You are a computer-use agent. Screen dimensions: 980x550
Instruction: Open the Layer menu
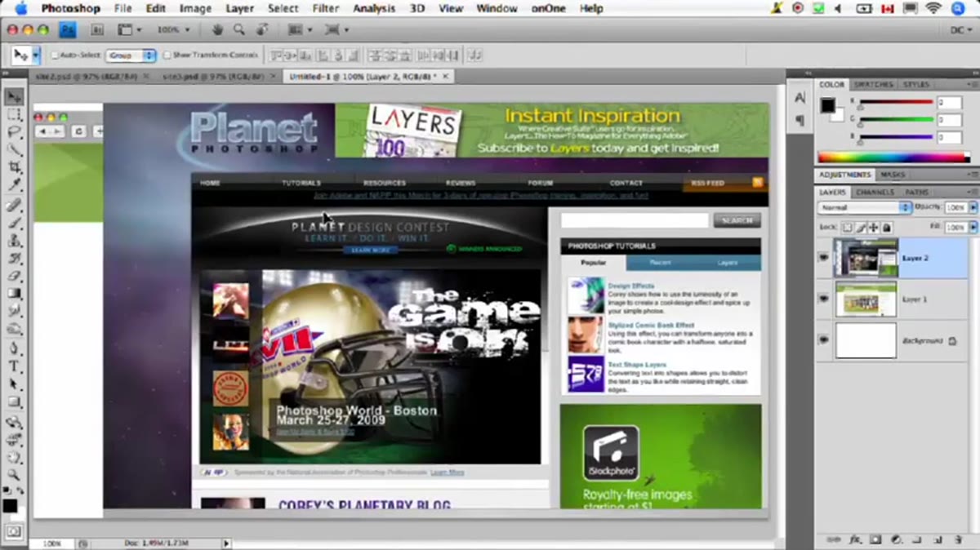(x=239, y=9)
